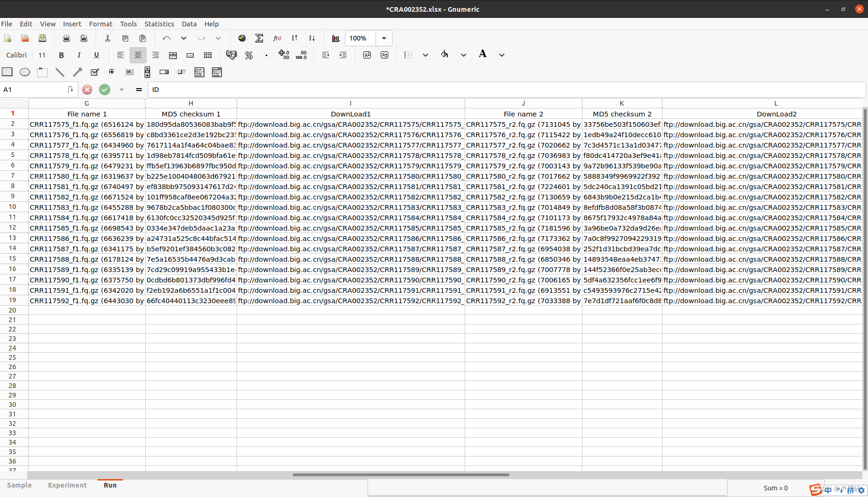Increase the number of decimals

284,55
